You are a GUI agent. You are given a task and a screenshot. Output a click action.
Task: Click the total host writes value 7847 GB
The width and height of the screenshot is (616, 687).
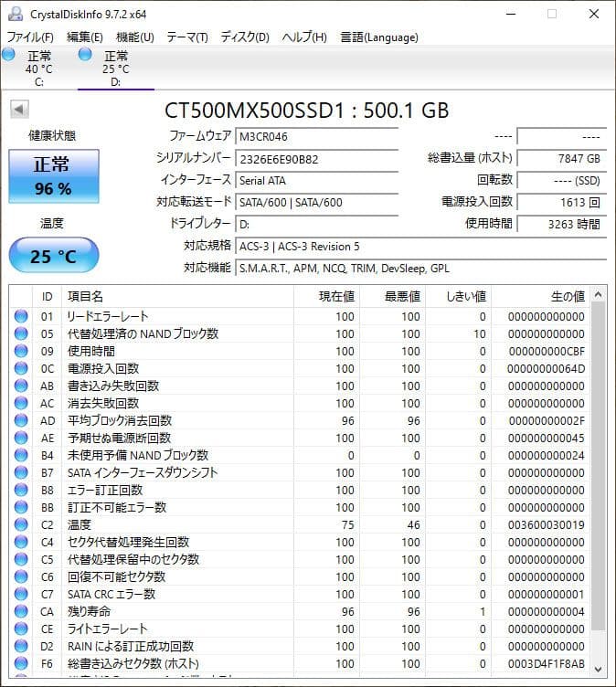pos(562,159)
